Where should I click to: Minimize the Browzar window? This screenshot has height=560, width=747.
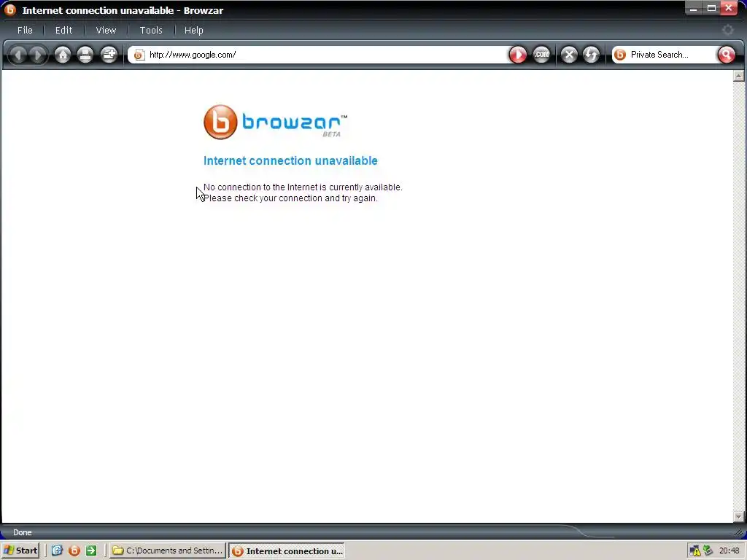(694, 9)
